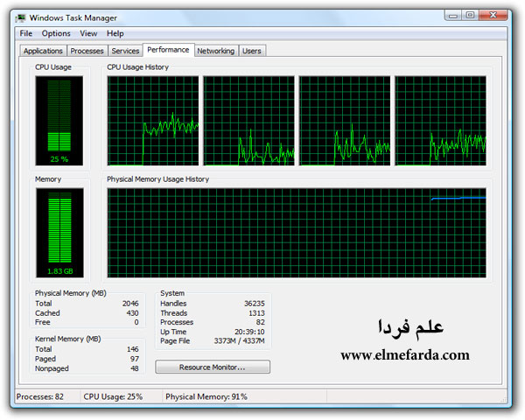
Task: Open the Options menu
Action: coord(56,33)
